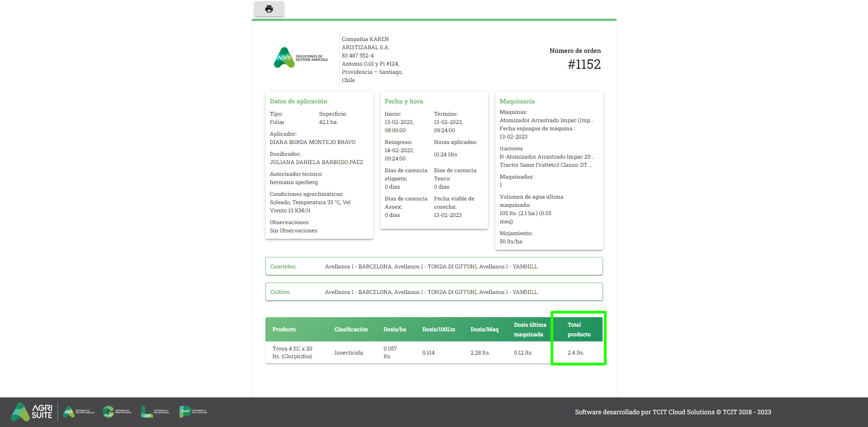Select dosificador JULIANA DANIELA BARBUDO PÁEZ
Screen dimensions: 868x427
(x=317, y=162)
